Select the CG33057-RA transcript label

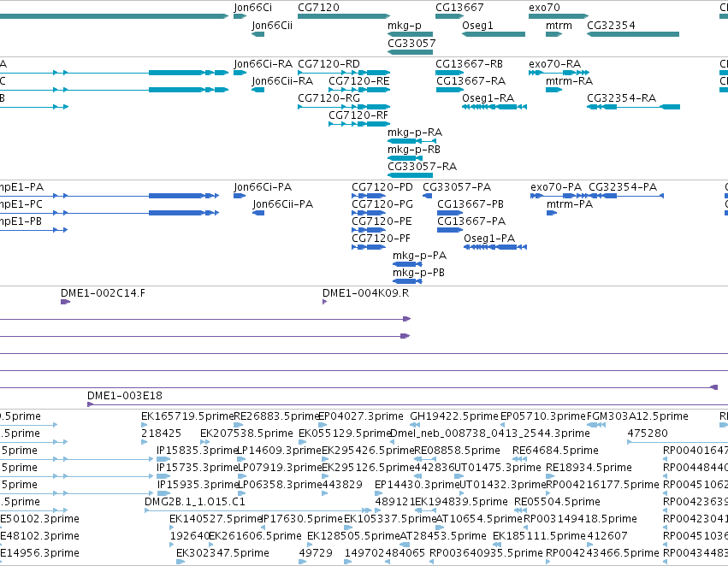[422, 167]
